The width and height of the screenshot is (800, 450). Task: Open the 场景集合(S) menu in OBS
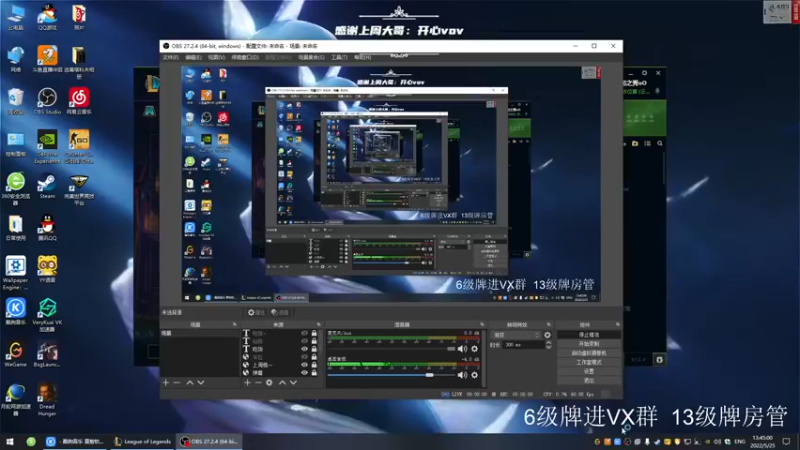point(311,57)
